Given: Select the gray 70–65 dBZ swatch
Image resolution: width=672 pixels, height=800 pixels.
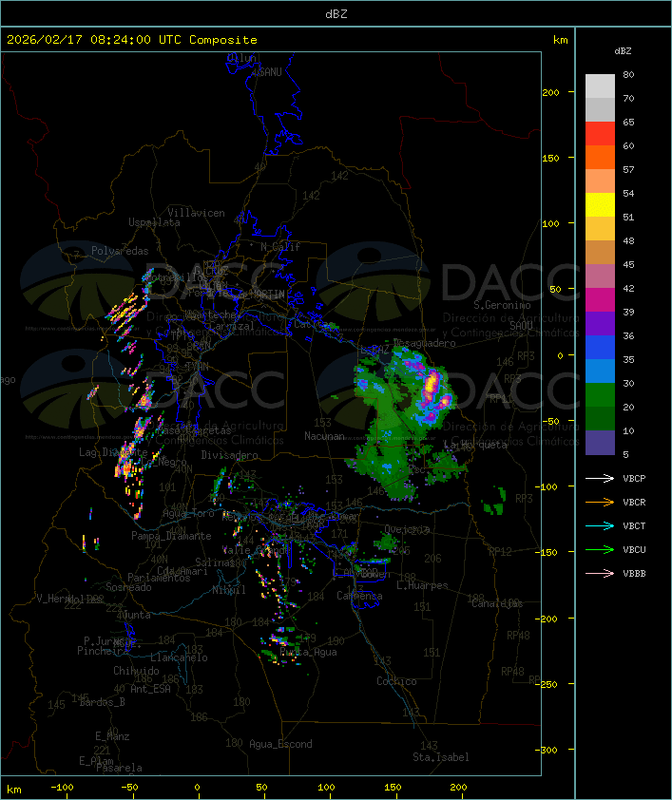Looking at the screenshot, I should [600, 109].
